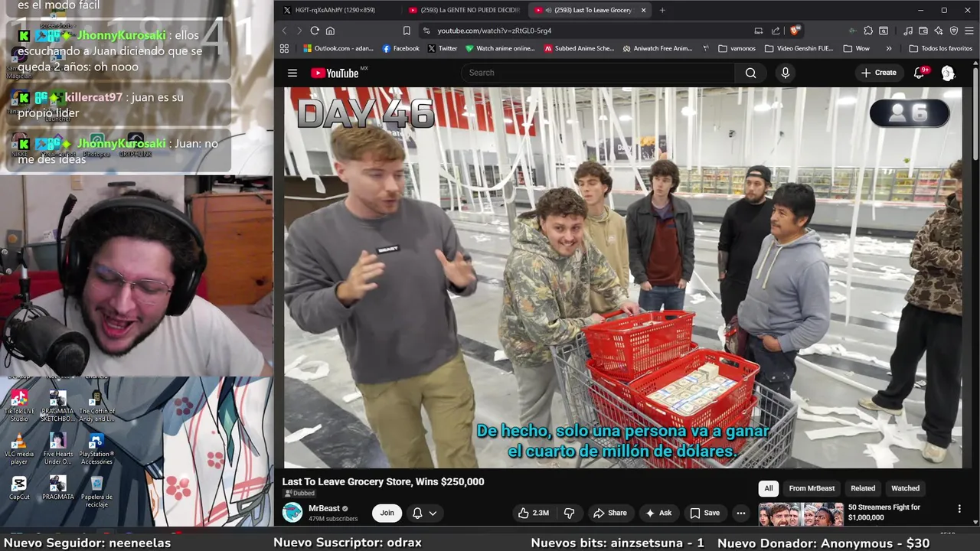
Task: Open the YouTube account avatar menu
Action: pyautogui.click(x=948, y=73)
